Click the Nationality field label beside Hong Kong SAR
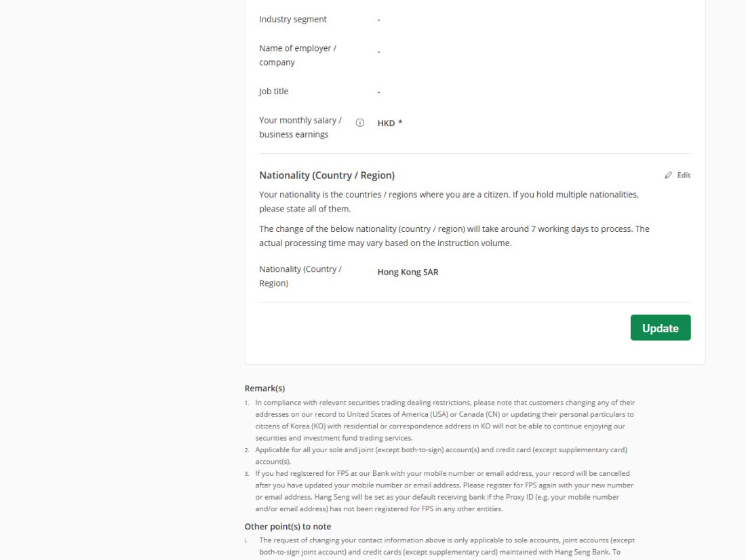 click(300, 276)
